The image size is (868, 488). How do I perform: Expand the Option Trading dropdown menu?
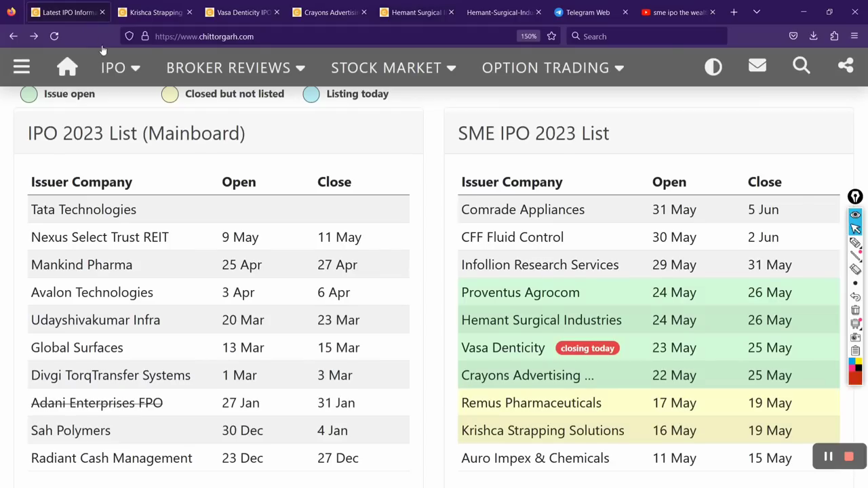click(x=553, y=67)
